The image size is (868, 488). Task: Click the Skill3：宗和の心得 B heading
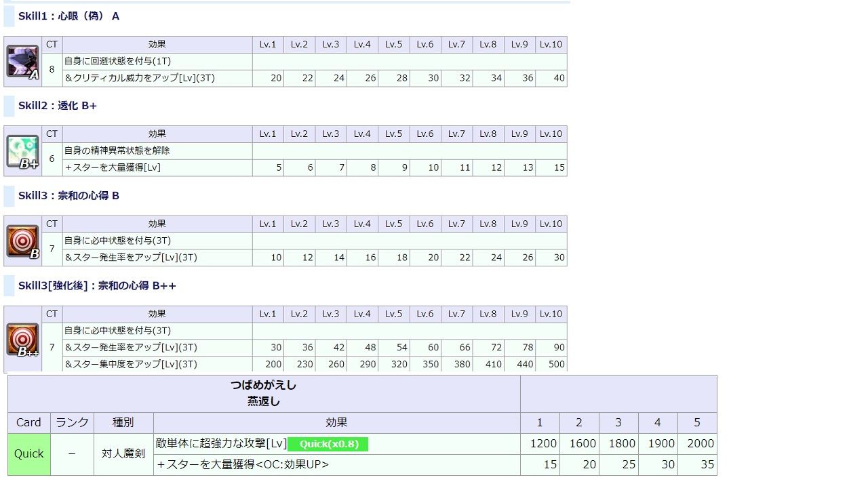click(x=68, y=196)
